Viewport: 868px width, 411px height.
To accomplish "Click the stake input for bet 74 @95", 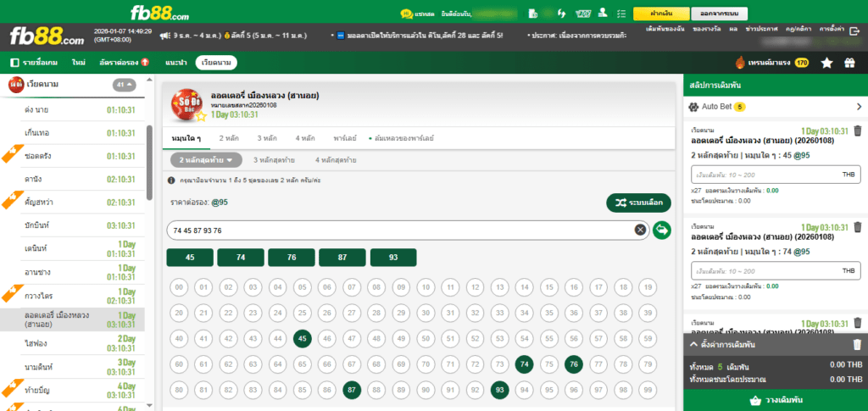I will (776, 271).
